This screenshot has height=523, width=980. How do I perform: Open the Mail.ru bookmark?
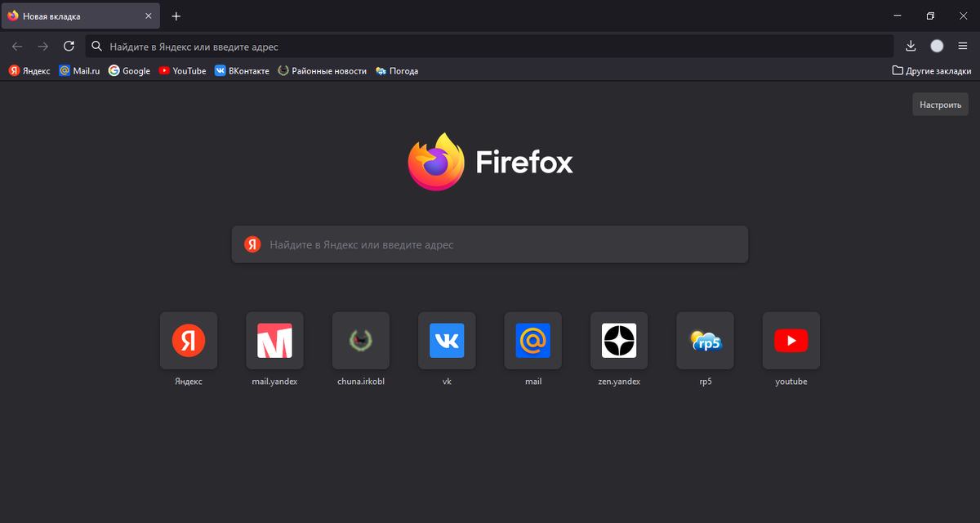[78, 70]
